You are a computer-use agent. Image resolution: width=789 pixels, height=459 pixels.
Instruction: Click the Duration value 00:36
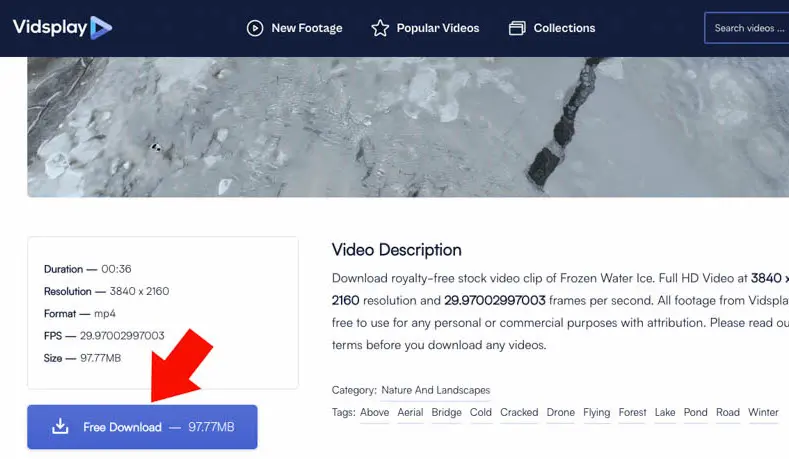click(116, 269)
